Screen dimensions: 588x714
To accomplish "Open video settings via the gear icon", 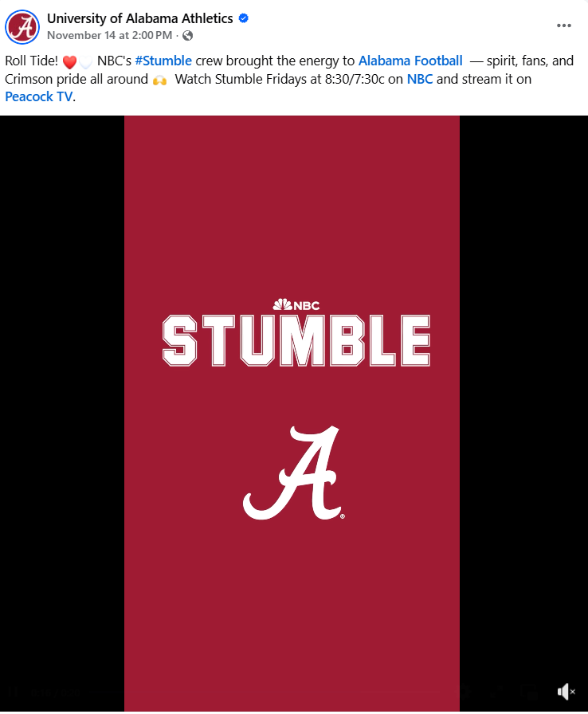I will [465, 690].
